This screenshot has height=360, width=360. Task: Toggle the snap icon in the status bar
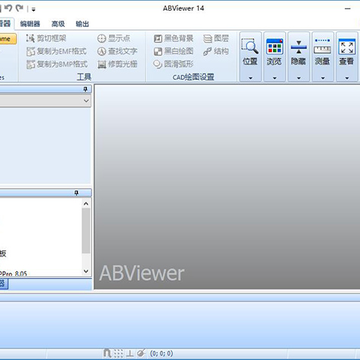pyautogui.click(x=107, y=353)
